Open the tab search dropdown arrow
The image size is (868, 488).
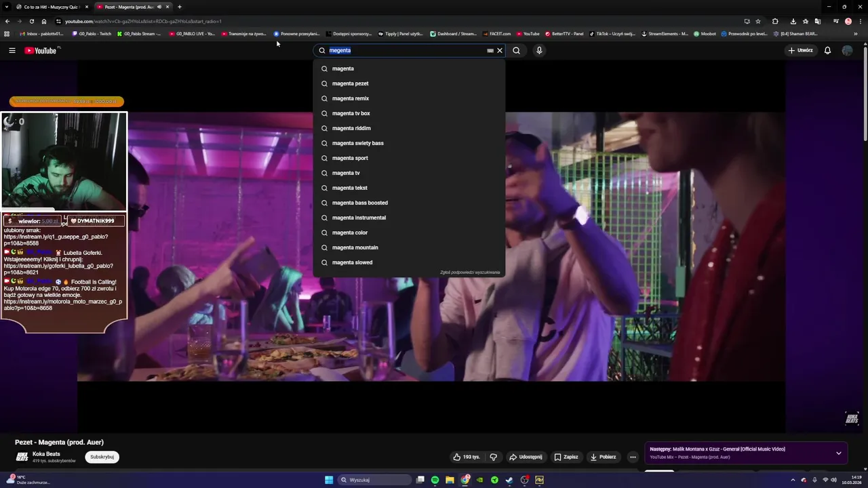[6, 7]
